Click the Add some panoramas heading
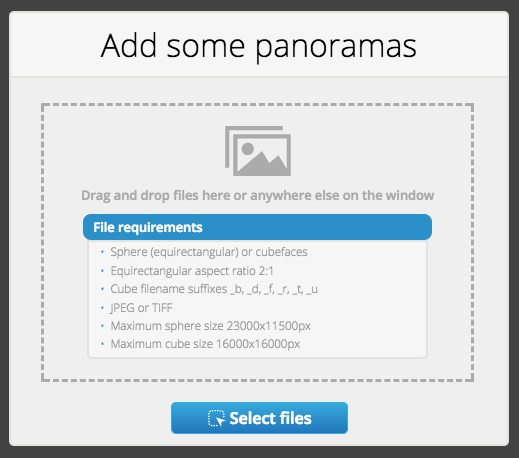The height and width of the screenshot is (458, 519). [x=259, y=46]
